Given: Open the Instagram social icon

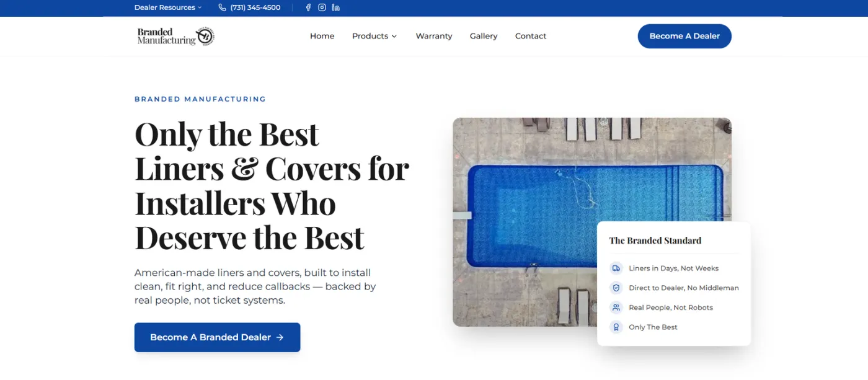Looking at the screenshot, I should 322,7.
